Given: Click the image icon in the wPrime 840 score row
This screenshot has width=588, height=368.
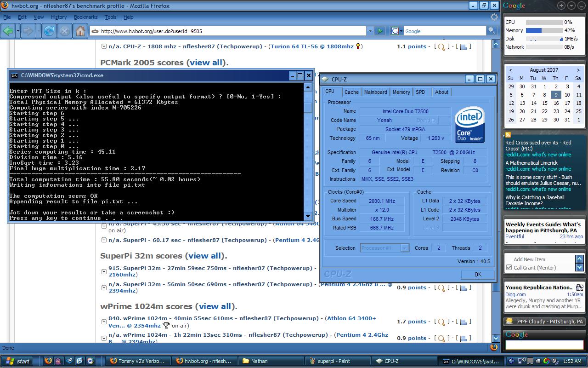Looking at the screenshot, I should [x=464, y=322].
